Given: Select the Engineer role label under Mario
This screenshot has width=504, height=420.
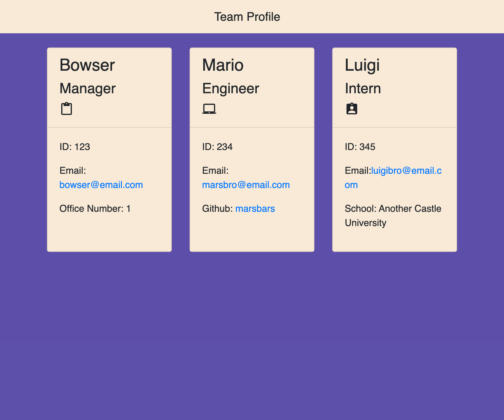Looking at the screenshot, I should [x=231, y=88].
